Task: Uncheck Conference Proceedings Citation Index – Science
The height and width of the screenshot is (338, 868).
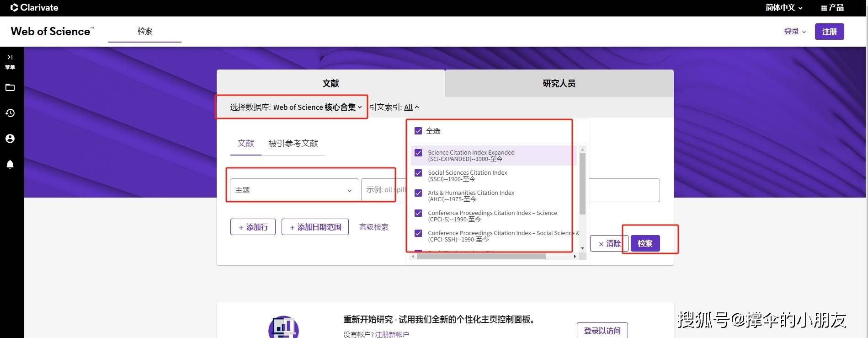Action: tap(418, 213)
